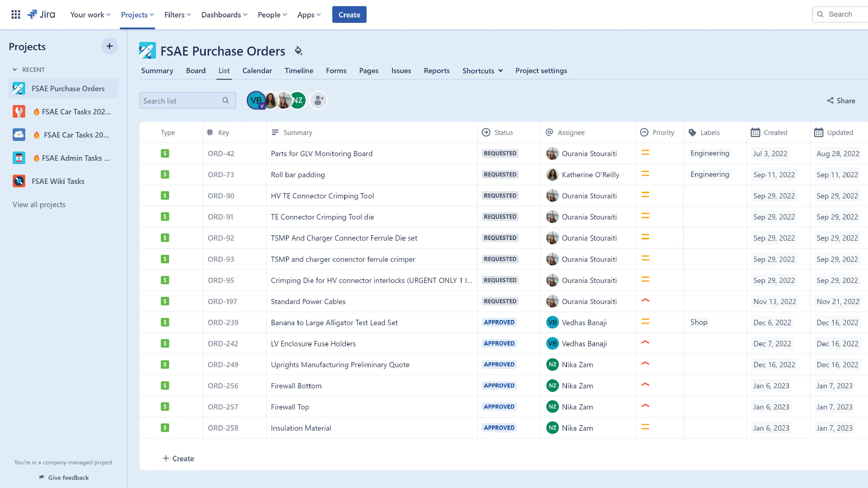Click the Status column header icon
Image resolution: width=868 pixels, height=488 pixels.
click(486, 133)
